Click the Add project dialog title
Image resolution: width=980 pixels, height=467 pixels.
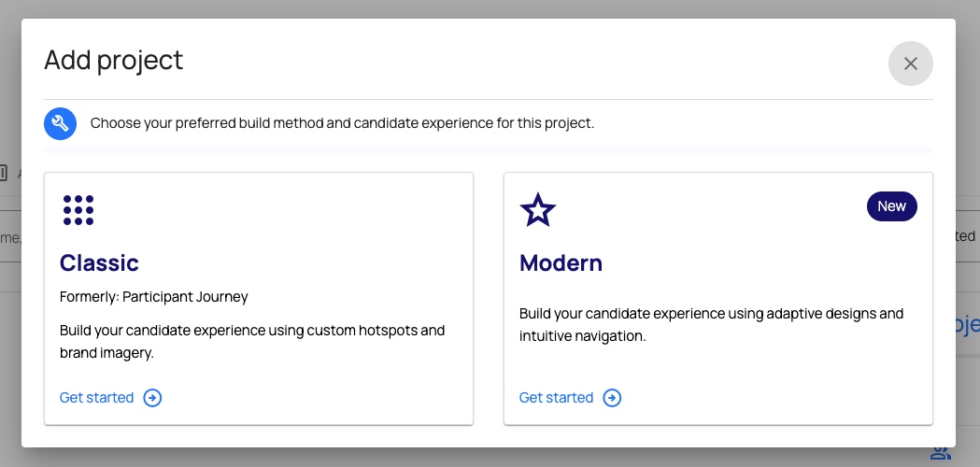(114, 61)
